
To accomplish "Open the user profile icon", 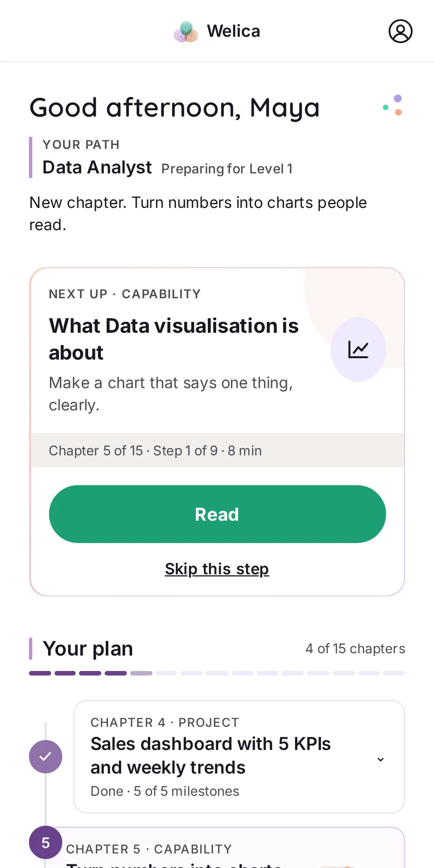I will coord(400,31).
